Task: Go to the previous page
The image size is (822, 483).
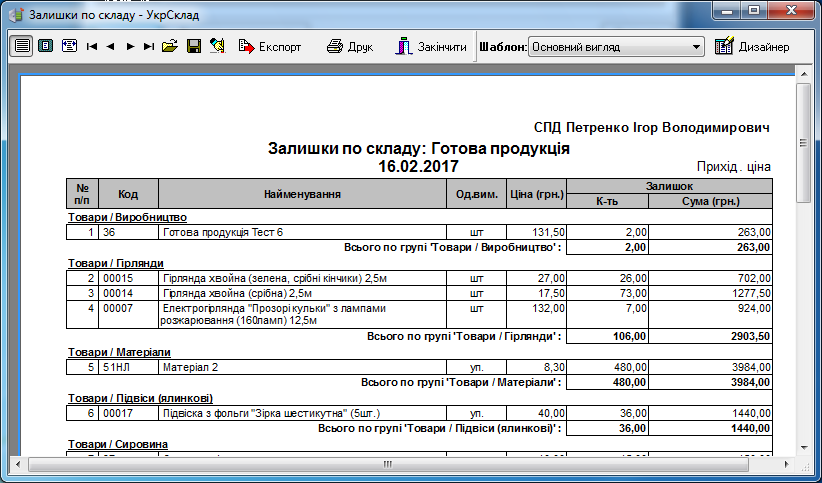Action: [x=110, y=46]
